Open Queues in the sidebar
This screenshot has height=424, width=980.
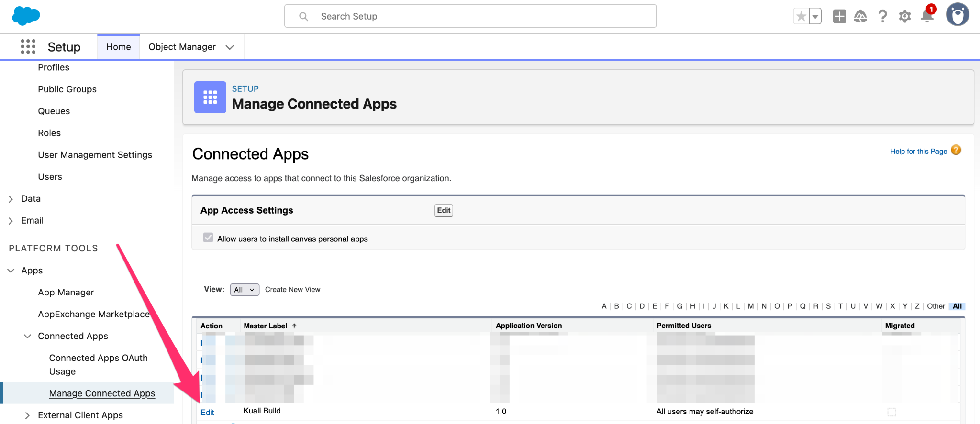coord(54,111)
